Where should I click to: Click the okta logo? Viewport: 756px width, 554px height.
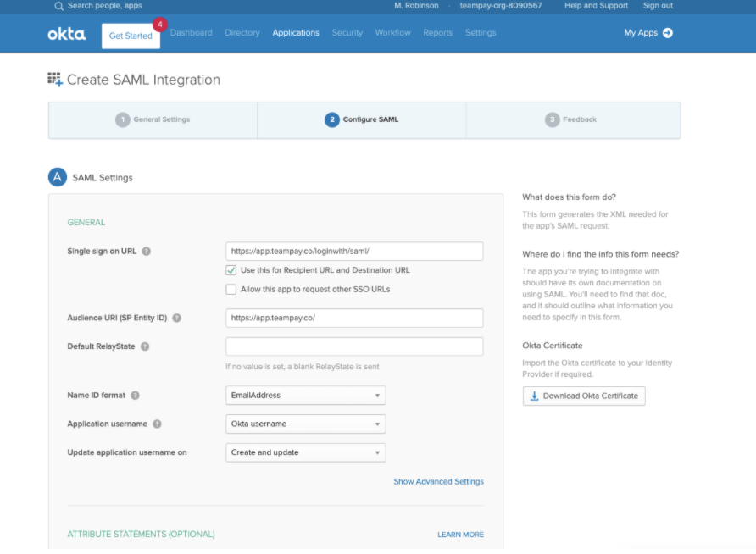(x=67, y=34)
